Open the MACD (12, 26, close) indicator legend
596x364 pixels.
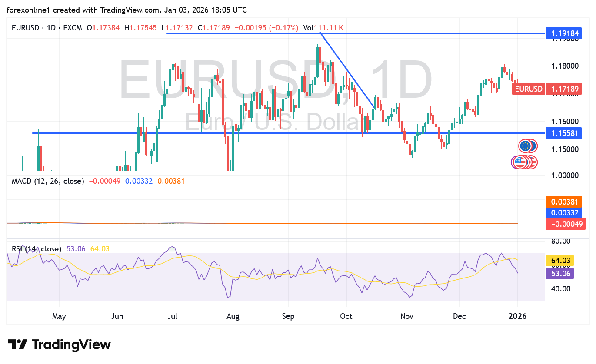tap(48, 181)
